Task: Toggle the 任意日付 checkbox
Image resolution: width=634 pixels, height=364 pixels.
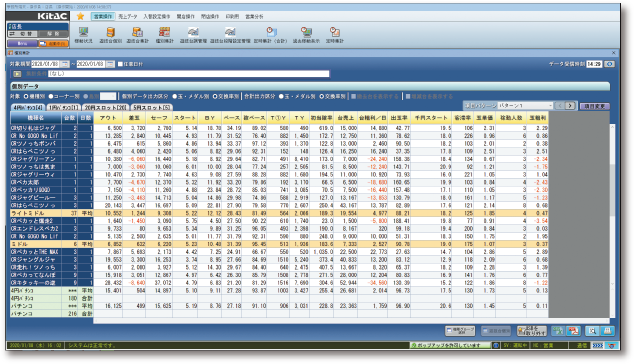Action: tap(120, 64)
